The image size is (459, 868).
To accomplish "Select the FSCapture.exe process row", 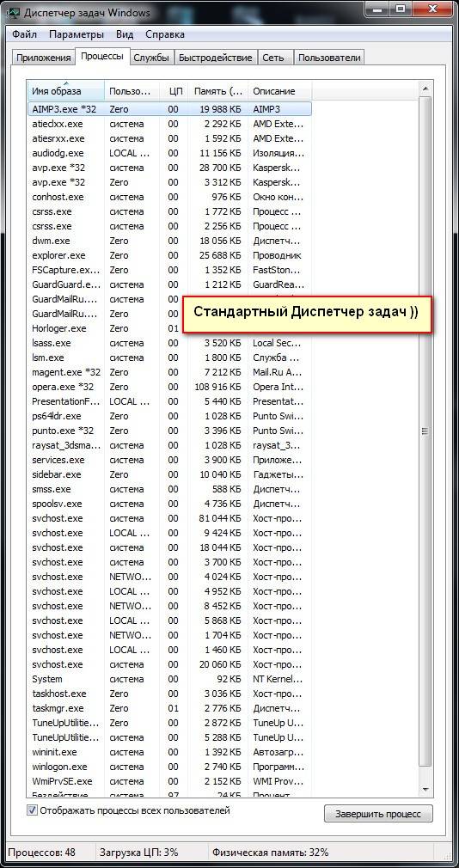I will pyautogui.click(x=169, y=270).
